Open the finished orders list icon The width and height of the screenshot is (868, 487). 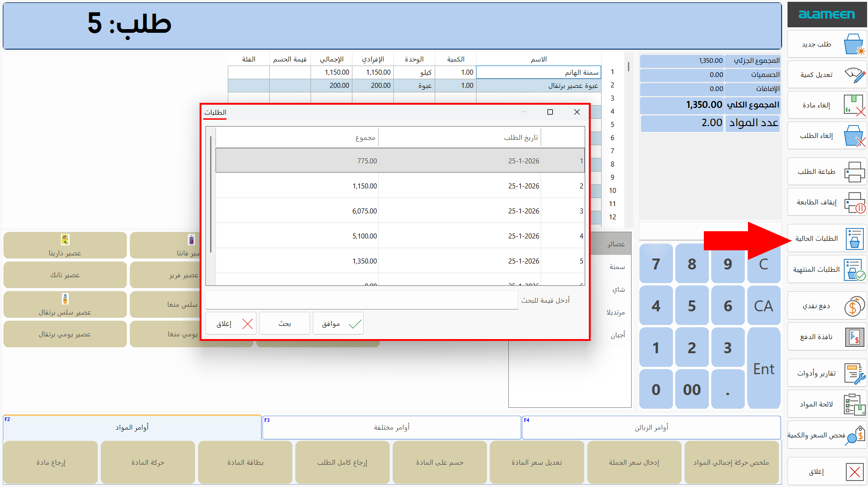pos(854,270)
